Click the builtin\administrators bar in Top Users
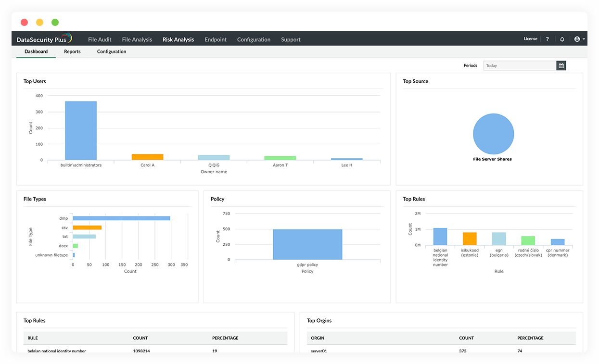Screen dimensions: 599x364 tap(81, 130)
